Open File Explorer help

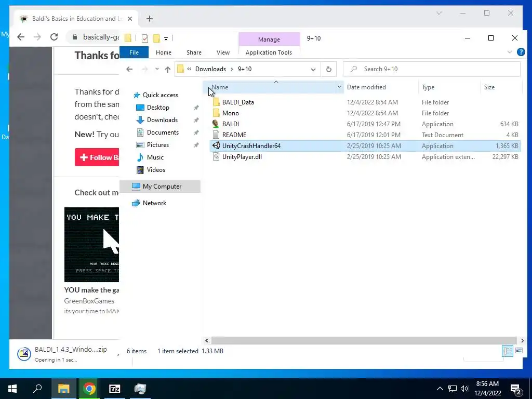pyautogui.click(x=521, y=52)
